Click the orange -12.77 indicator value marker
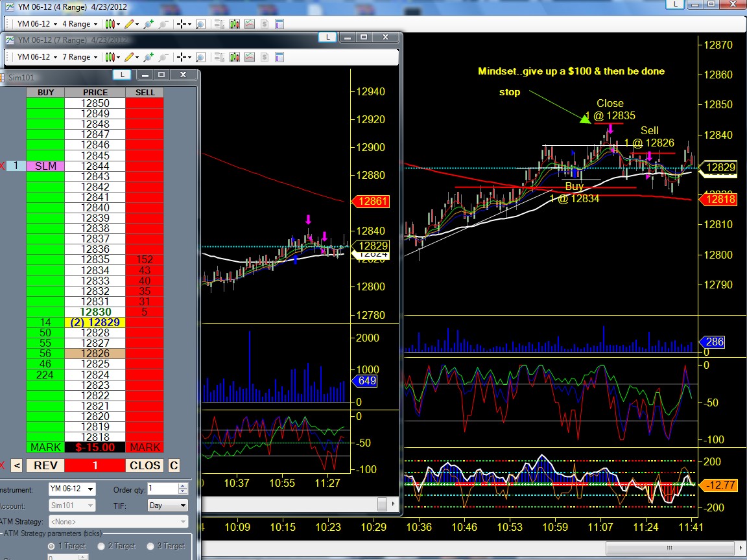The height and width of the screenshot is (560, 747). (717, 485)
